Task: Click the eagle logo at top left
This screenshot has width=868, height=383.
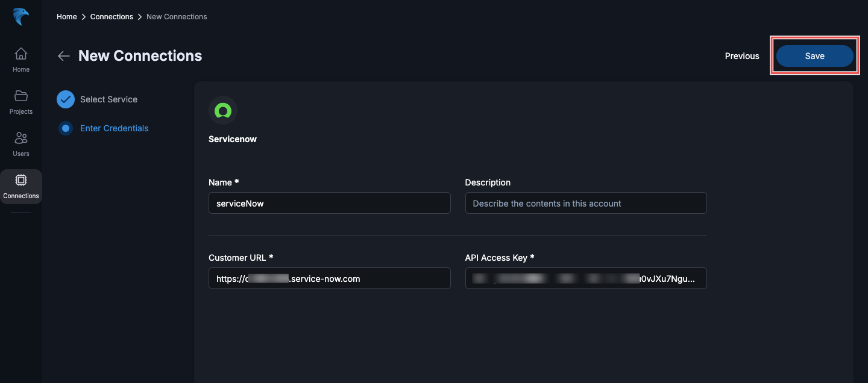Action: tap(20, 16)
